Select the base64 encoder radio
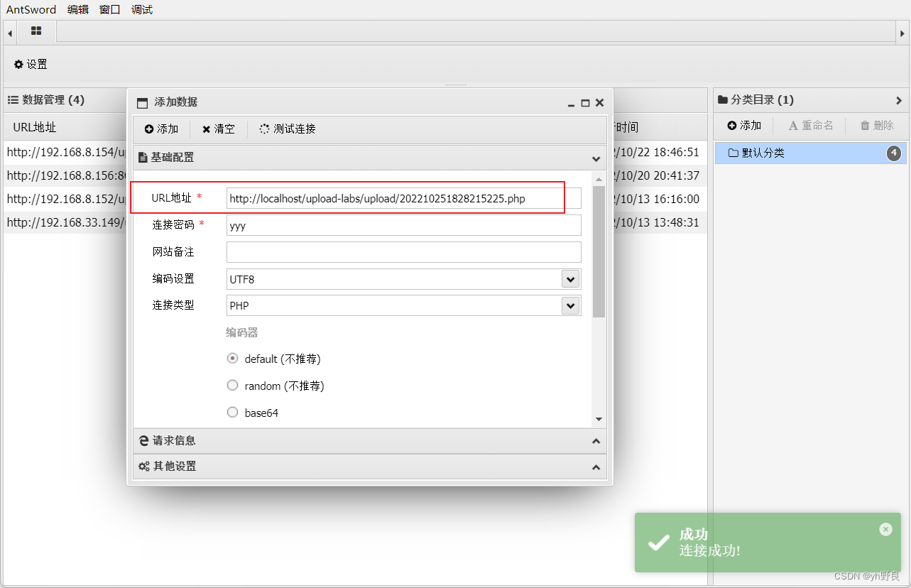The width and height of the screenshot is (911, 588). pos(232,412)
